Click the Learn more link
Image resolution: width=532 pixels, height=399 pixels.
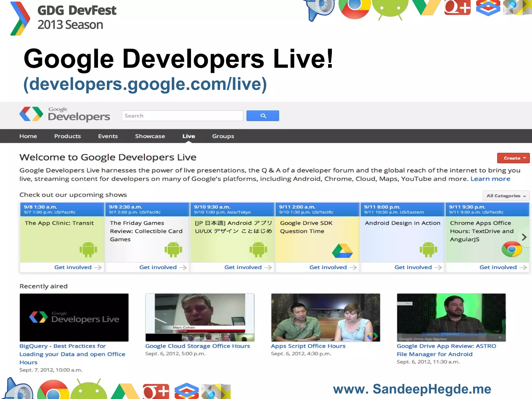[490, 179]
